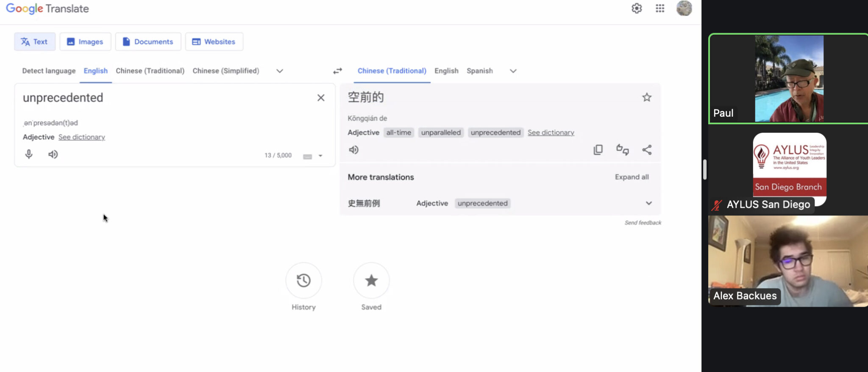The image size is (868, 372).
Task: Share the translation
Action: pyautogui.click(x=647, y=150)
